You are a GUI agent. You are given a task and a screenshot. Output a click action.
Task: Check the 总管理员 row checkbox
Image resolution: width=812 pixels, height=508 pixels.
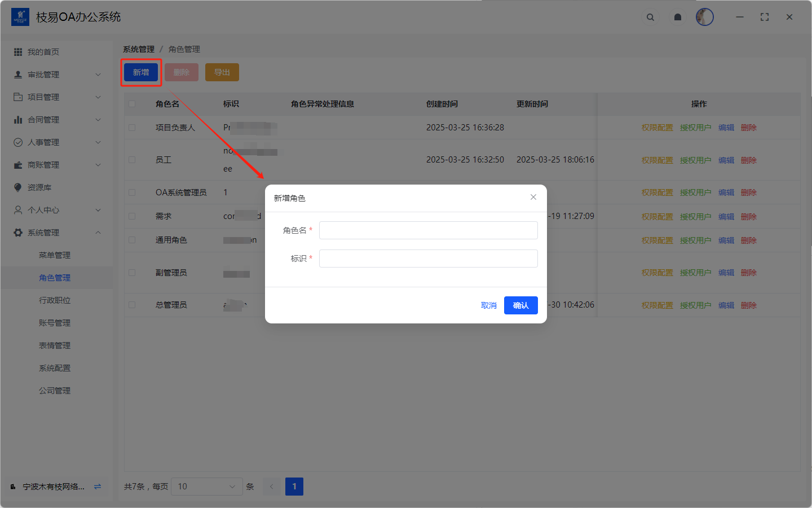click(132, 305)
